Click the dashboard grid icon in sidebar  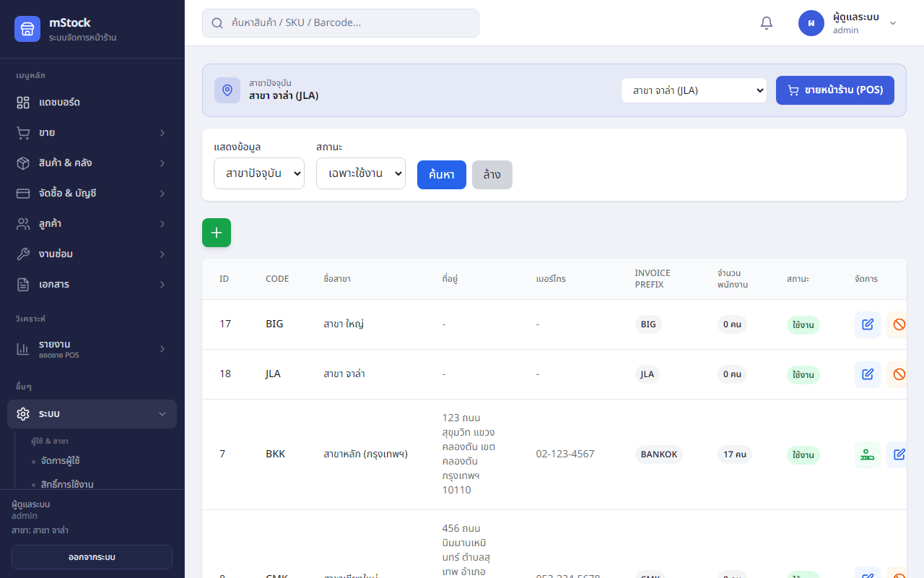pyautogui.click(x=23, y=103)
